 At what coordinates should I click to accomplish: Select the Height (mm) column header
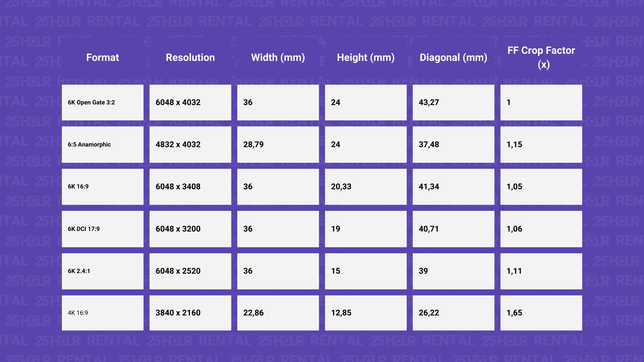pos(366,57)
